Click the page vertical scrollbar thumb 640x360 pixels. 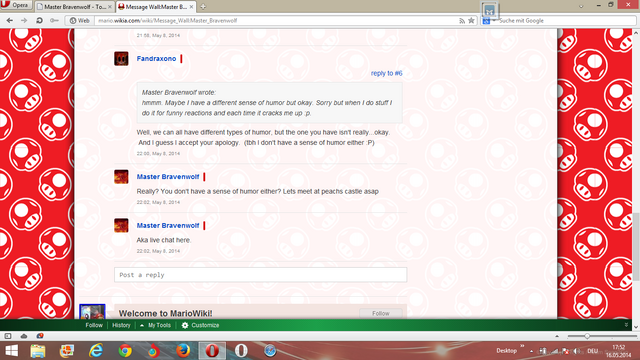[636, 246]
